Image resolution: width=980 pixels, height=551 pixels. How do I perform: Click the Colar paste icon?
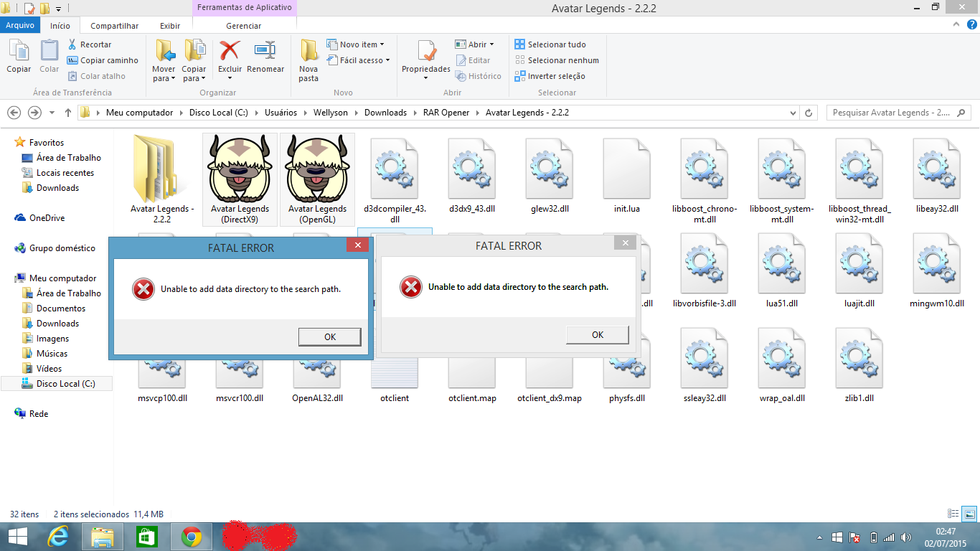(x=49, y=56)
